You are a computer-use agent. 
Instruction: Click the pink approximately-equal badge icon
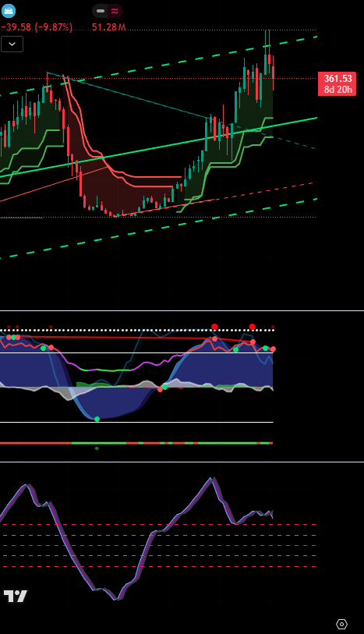(115, 11)
